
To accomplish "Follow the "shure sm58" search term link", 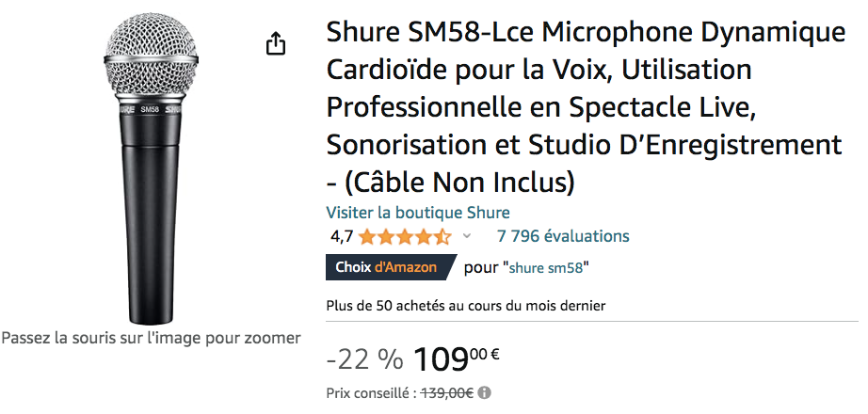I will (546, 268).
